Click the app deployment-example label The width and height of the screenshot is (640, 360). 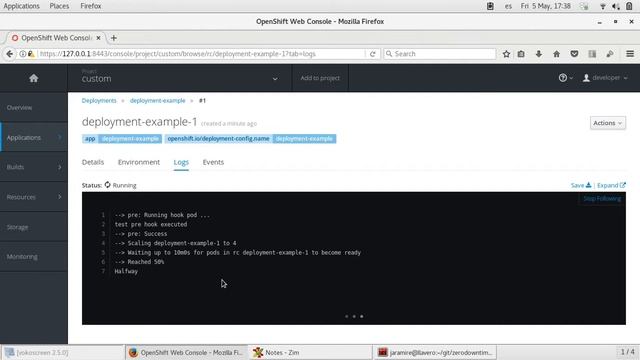(x=122, y=139)
